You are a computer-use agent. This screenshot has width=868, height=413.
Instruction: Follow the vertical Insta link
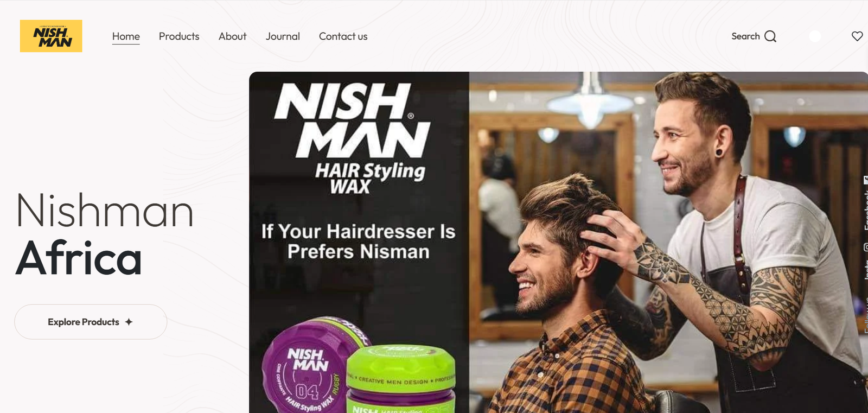(x=866, y=268)
